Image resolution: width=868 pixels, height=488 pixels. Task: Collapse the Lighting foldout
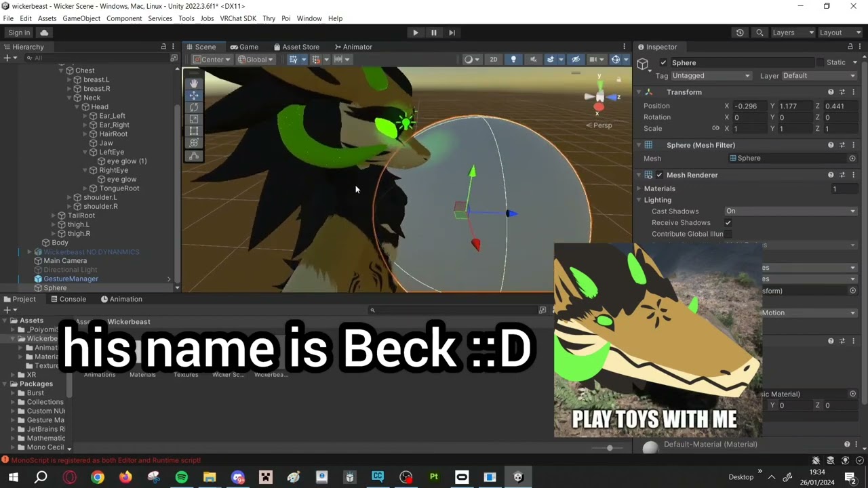point(639,201)
